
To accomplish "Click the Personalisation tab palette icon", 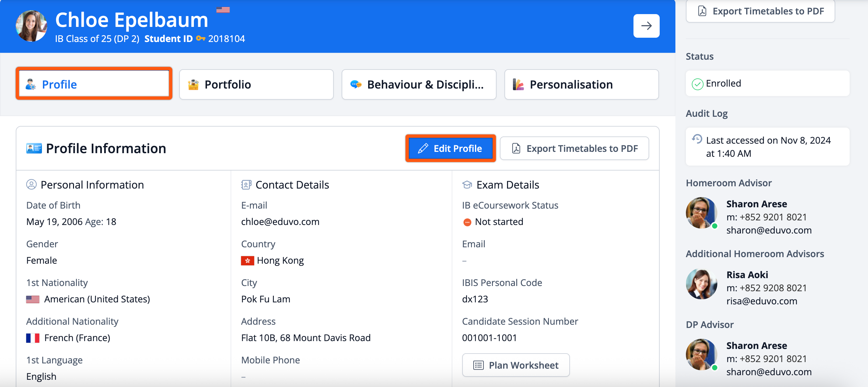I will coord(518,84).
